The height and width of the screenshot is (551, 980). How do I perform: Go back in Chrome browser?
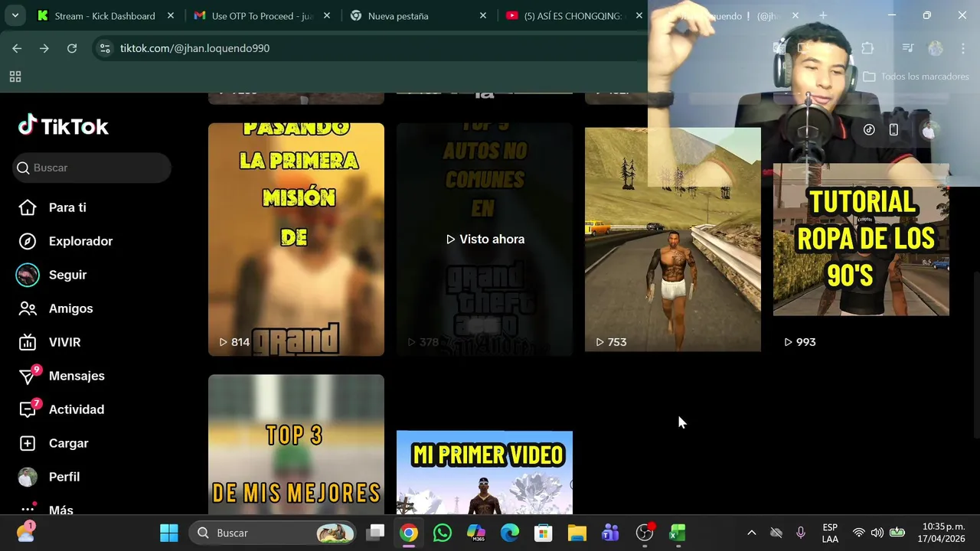coord(17,48)
